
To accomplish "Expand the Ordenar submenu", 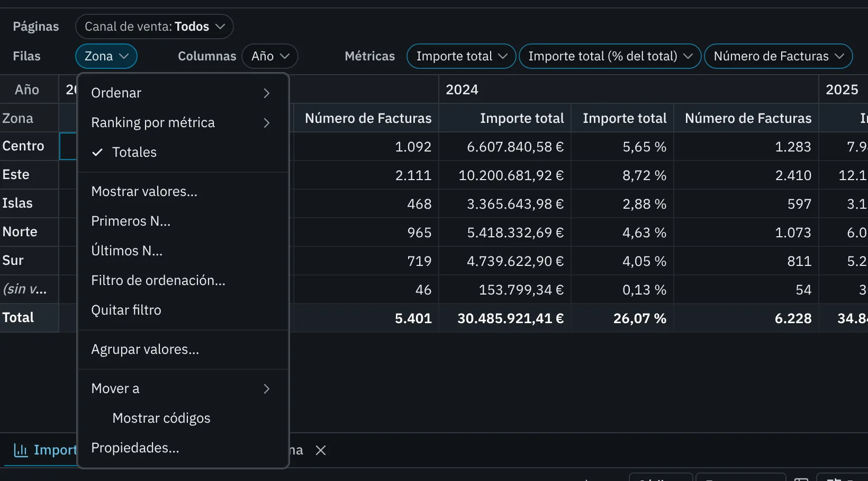I will 183,93.
